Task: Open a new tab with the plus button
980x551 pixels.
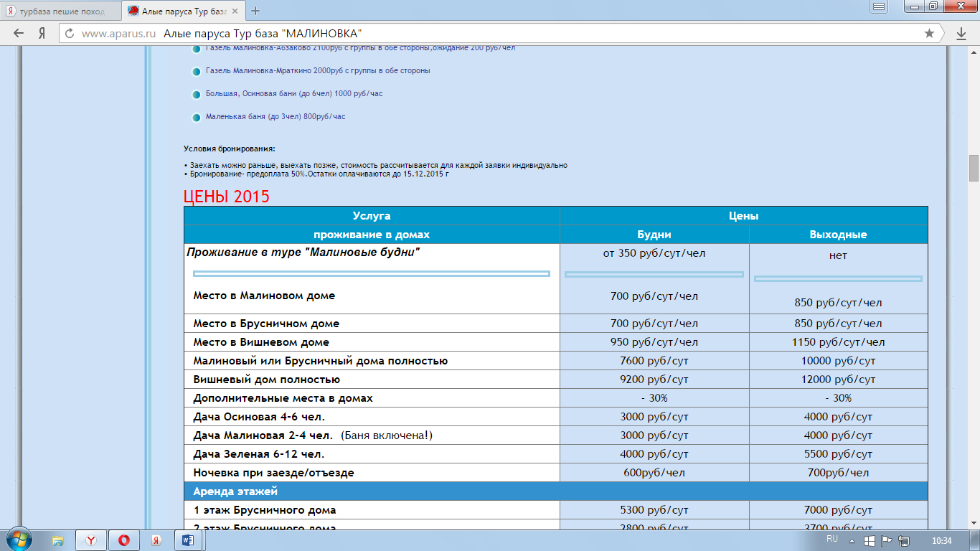Action: coord(255,11)
